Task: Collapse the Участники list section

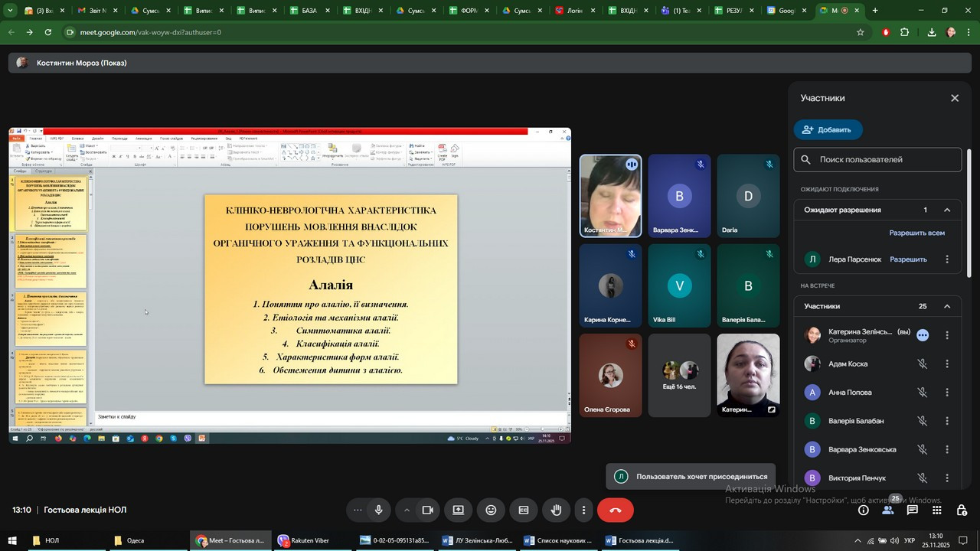Action: click(947, 306)
